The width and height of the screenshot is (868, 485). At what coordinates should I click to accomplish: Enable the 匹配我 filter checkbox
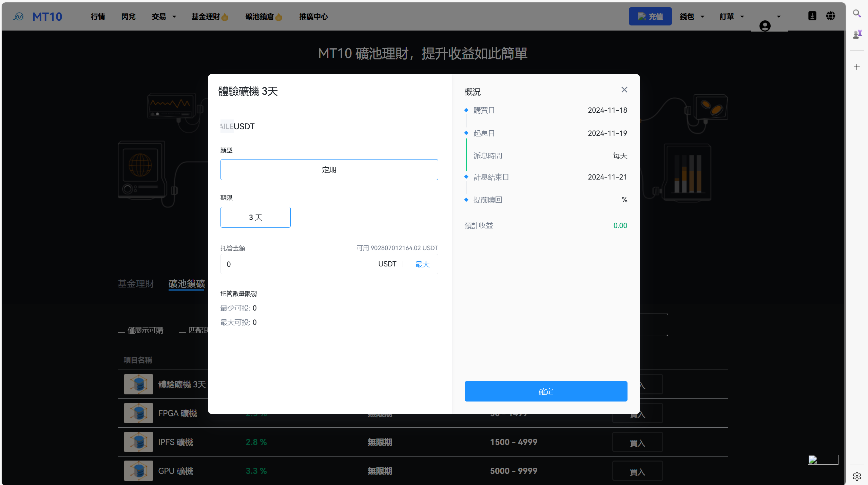[x=182, y=329]
